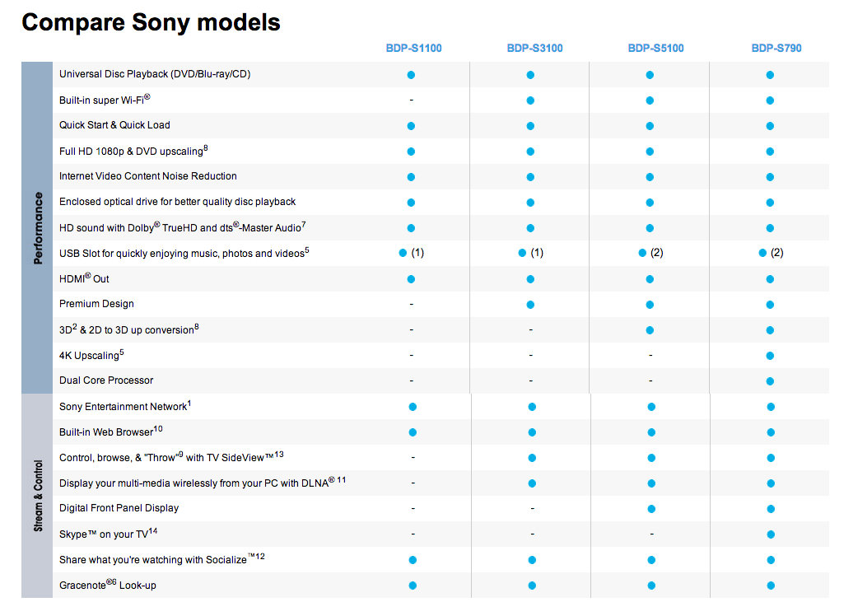Click the BDP-S790 dot for 4K Upscaling
Image resolution: width=844 pixels, height=616 pixels.
[x=770, y=356]
